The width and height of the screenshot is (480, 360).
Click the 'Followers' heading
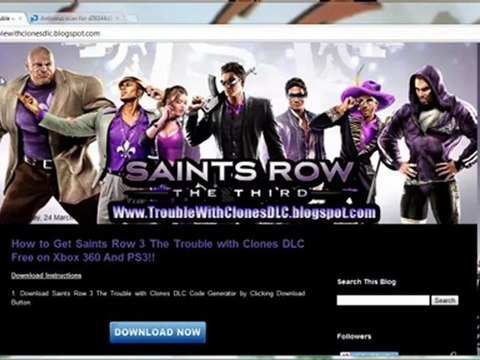point(354,336)
